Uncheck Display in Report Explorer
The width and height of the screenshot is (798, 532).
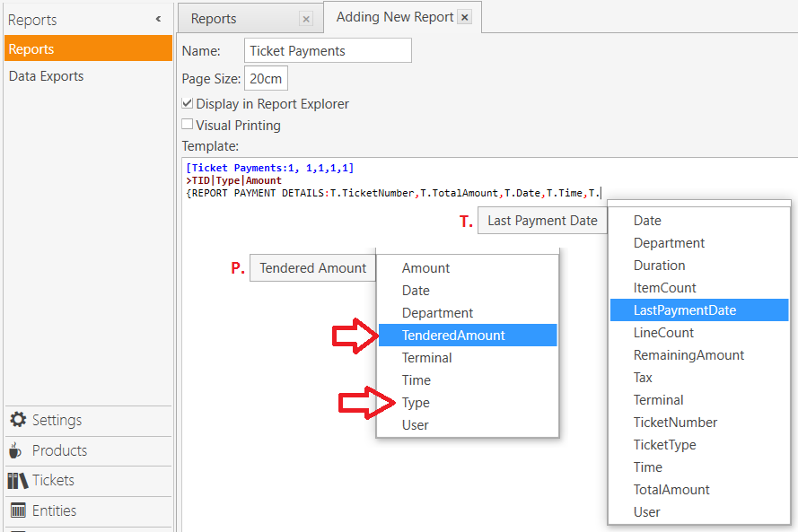188,103
